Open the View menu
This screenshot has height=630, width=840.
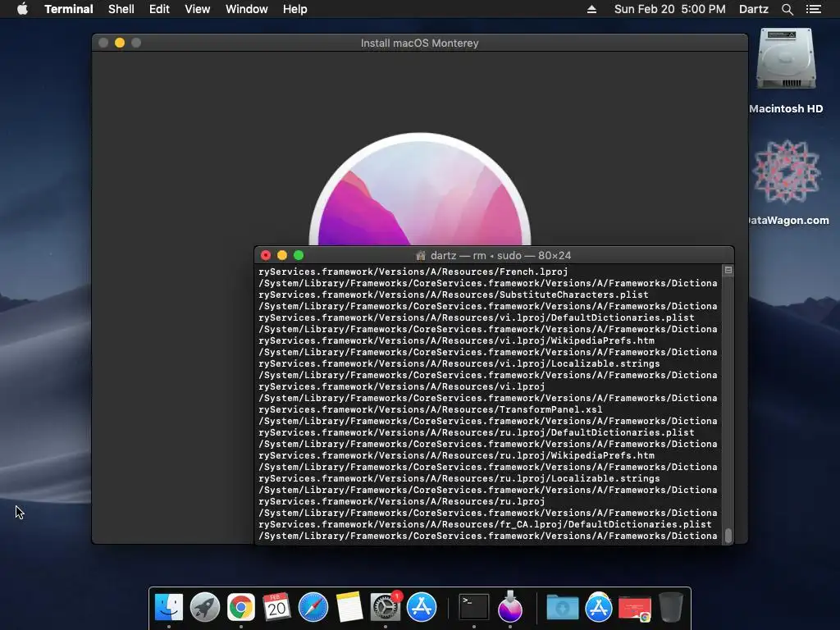[197, 9]
